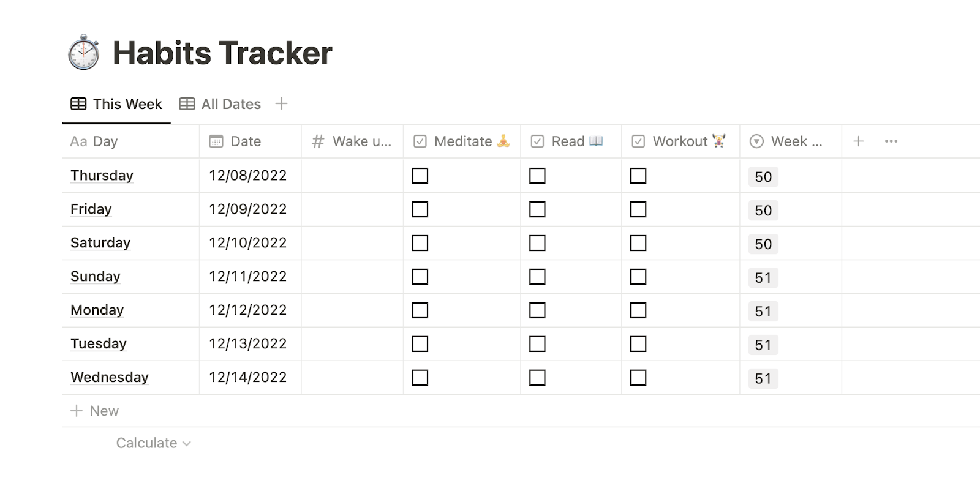Screen dimensions: 980x483
Task: Click the Wake up cell for Saturday
Action: click(352, 243)
